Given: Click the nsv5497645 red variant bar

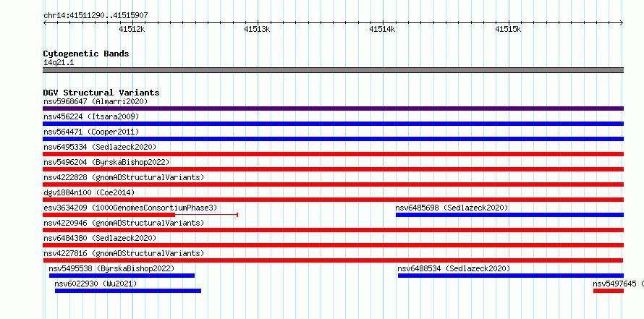Looking at the screenshot, I should point(609,291).
